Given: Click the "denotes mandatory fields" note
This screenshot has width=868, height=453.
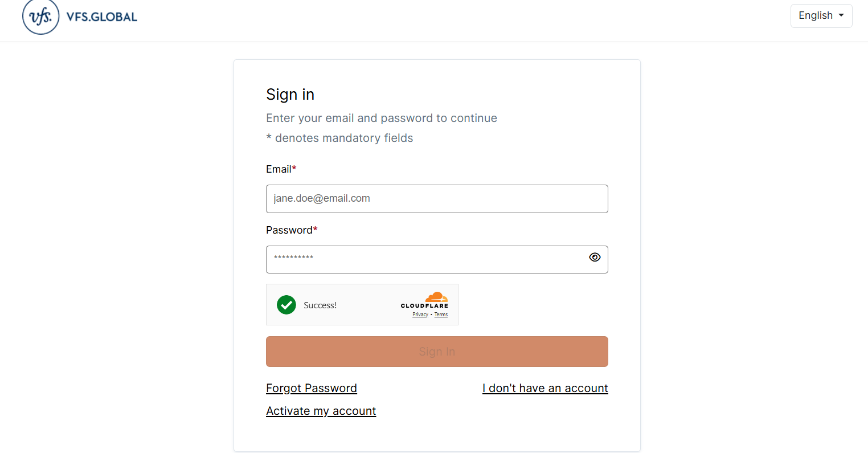Looking at the screenshot, I should tap(343, 138).
